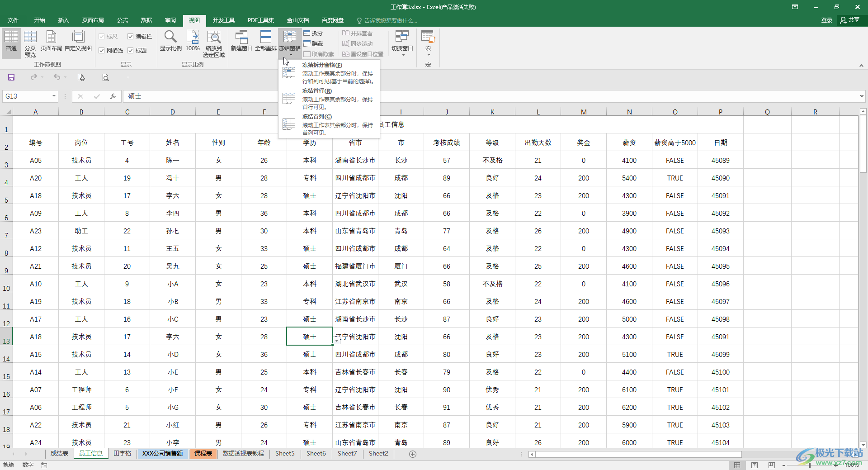Open ribbon display options icon in title bar
The image size is (868, 470).
coord(795,7)
